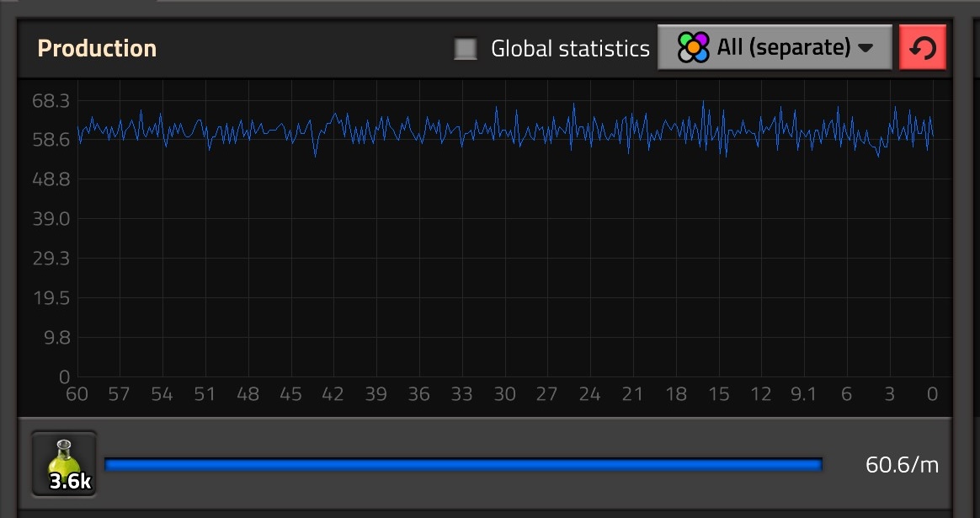Select the green science potion item icon

point(64,463)
